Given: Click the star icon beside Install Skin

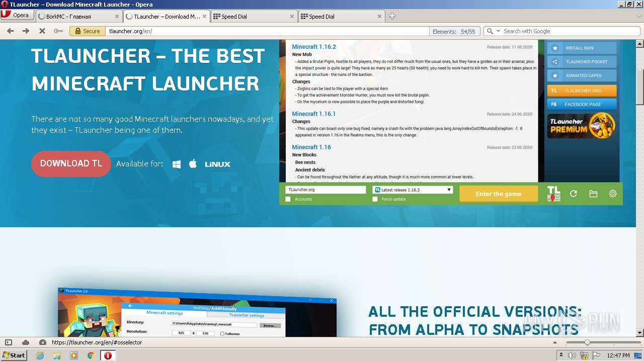Looking at the screenshot, I should coord(554,48).
